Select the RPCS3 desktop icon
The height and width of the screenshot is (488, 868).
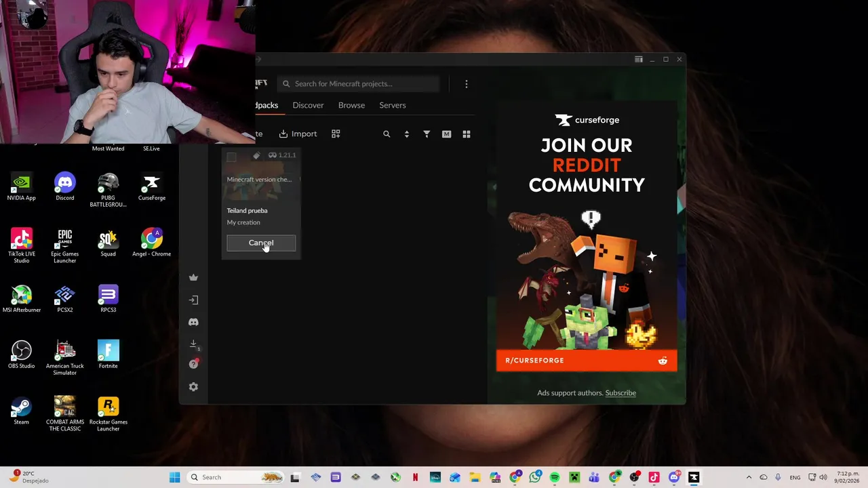click(x=108, y=300)
